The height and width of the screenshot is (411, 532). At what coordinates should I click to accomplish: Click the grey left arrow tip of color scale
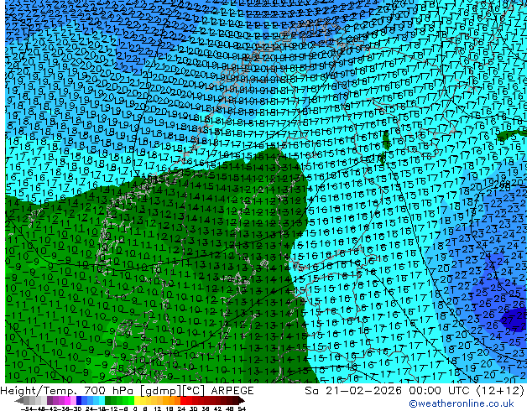(19, 401)
